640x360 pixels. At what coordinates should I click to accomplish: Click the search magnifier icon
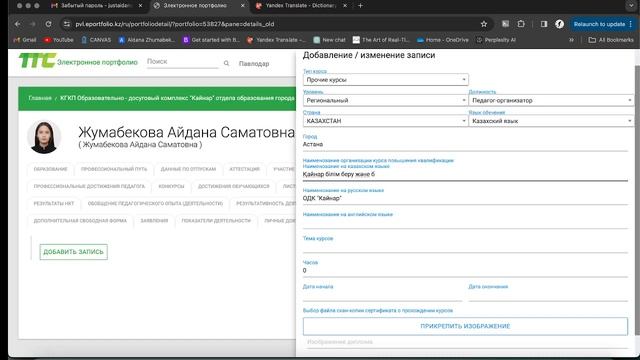[x=227, y=63]
